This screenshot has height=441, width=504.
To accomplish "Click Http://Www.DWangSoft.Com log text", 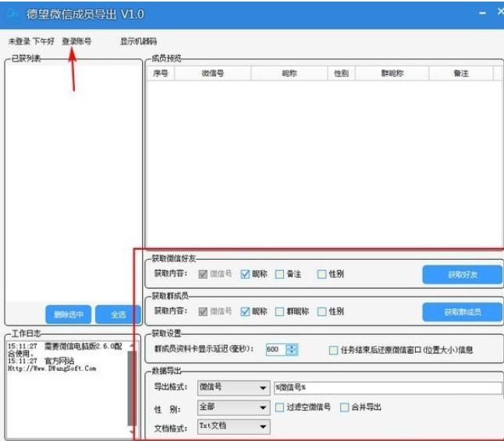I will (51, 368).
